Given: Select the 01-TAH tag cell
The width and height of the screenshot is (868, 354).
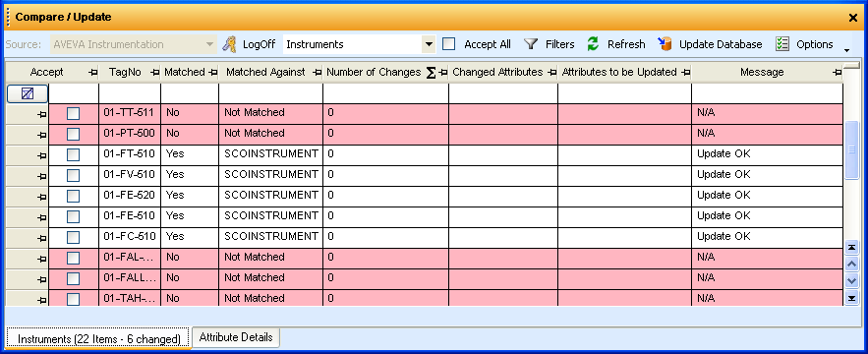Looking at the screenshot, I should tap(130, 298).
